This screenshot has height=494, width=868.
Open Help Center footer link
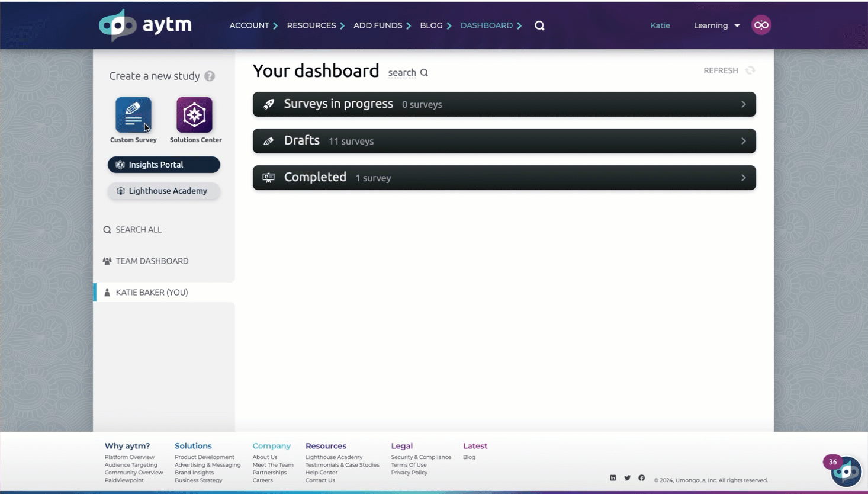click(322, 473)
